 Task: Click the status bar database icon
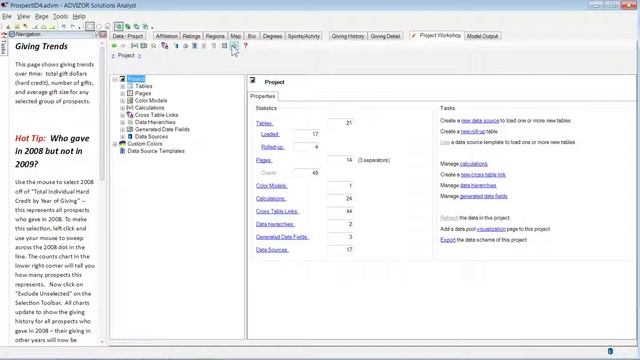610,351
